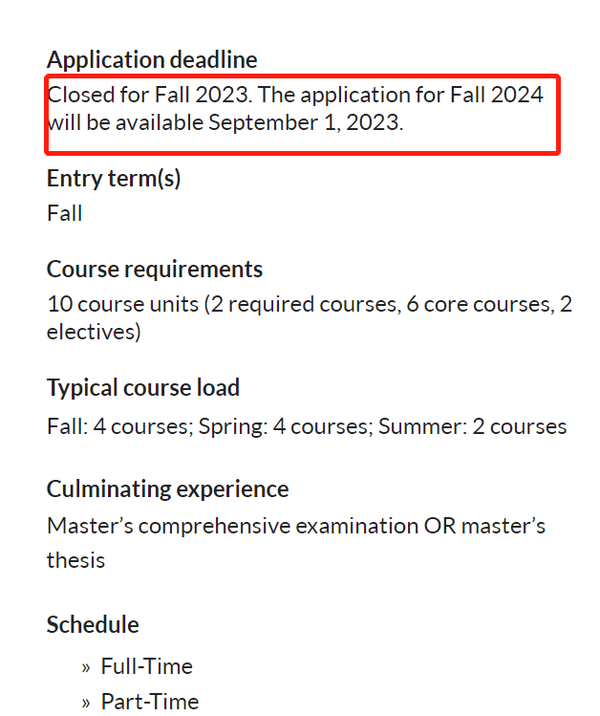This screenshot has height=716, width=600.
Task: Click the Entry term(s) heading
Action: 114,178
